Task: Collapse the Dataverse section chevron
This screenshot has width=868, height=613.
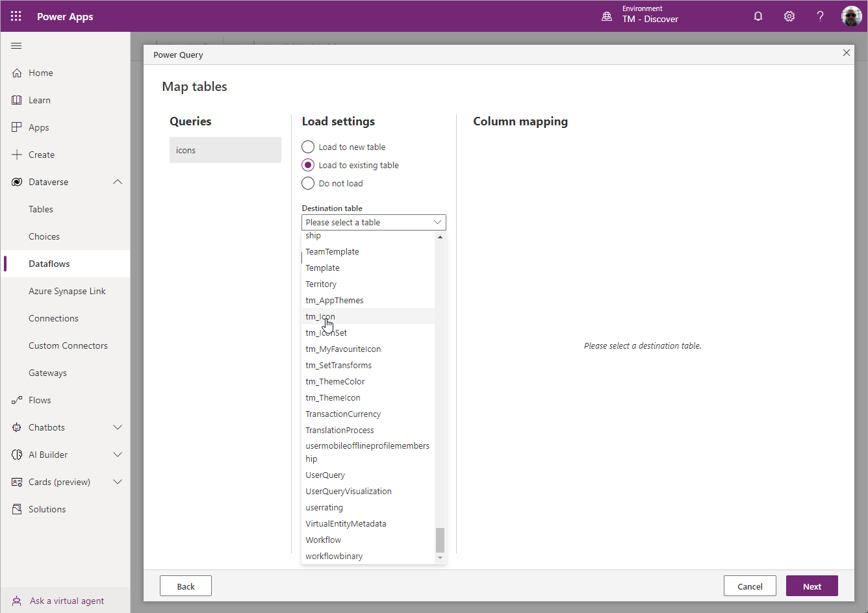Action: tap(118, 182)
